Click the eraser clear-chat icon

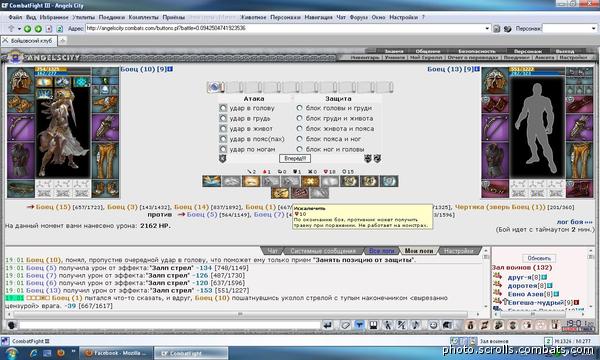[x=345, y=326]
